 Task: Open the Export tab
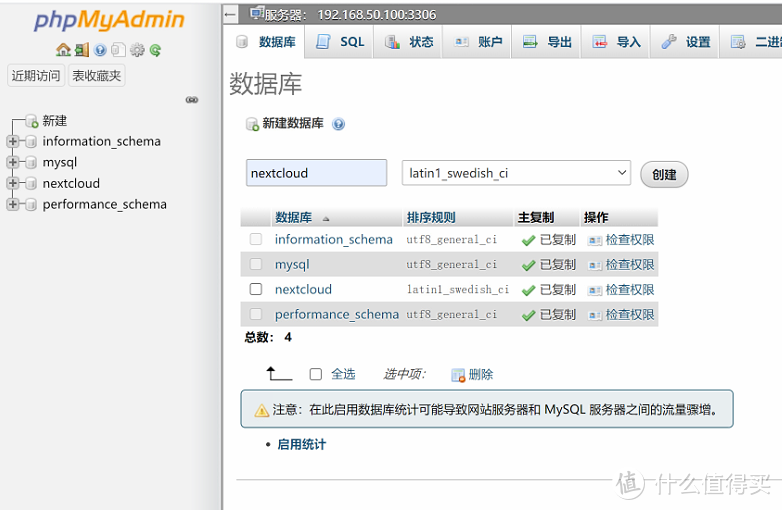point(546,42)
